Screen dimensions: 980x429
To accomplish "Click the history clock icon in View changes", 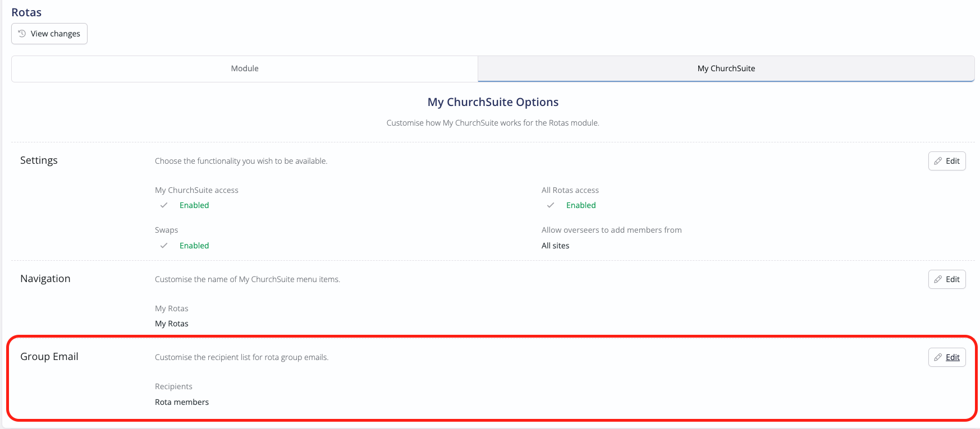I will coord(22,34).
